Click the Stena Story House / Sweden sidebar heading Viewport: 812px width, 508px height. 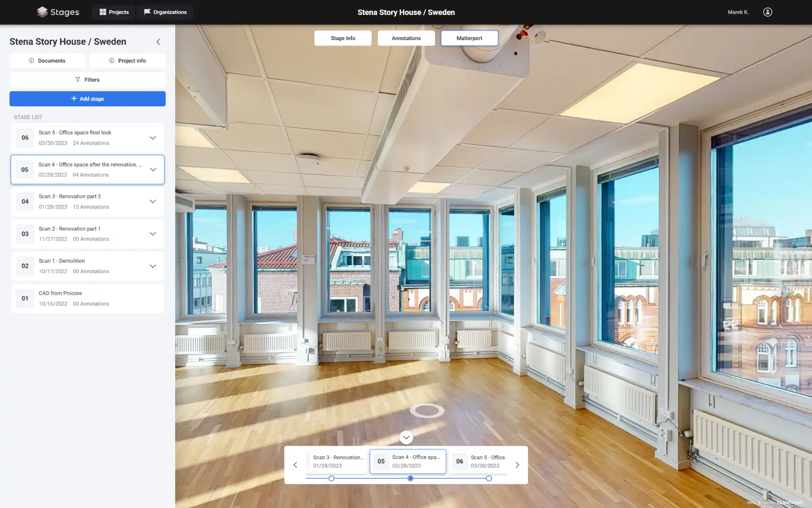point(68,42)
